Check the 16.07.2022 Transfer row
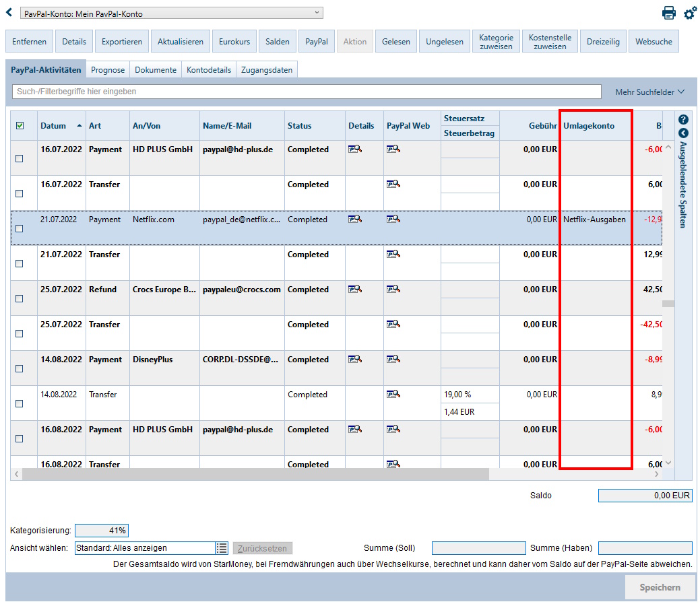The width and height of the screenshot is (700, 604). point(19,194)
